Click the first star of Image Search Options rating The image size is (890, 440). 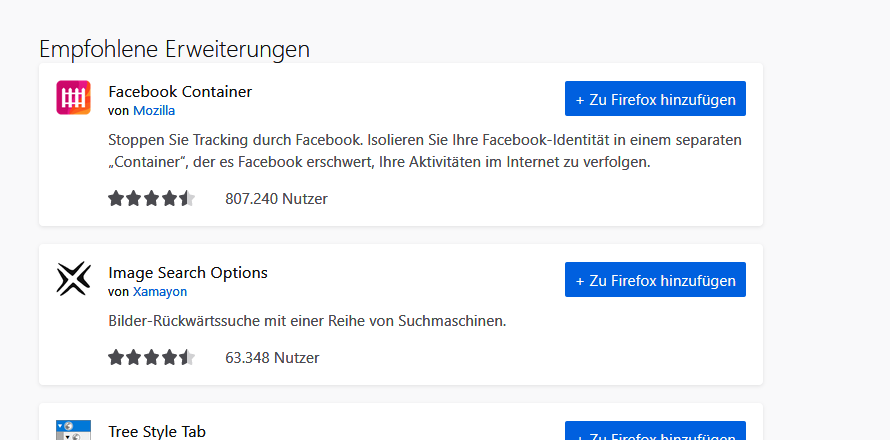click(x=116, y=357)
